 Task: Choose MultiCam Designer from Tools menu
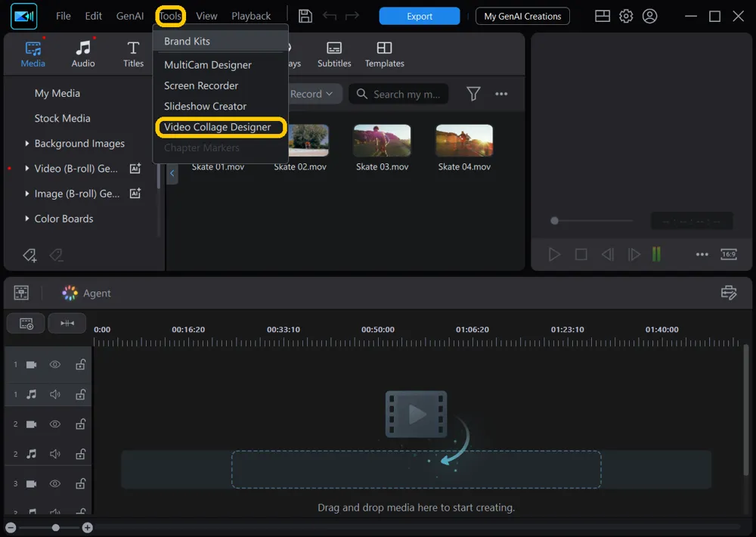point(221,64)
